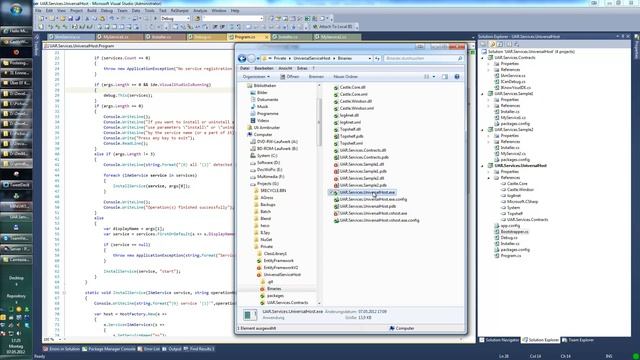The image size is (640, 360).
Task: Click Explorer address bar Binaries segment
Action: pos(345,58)
